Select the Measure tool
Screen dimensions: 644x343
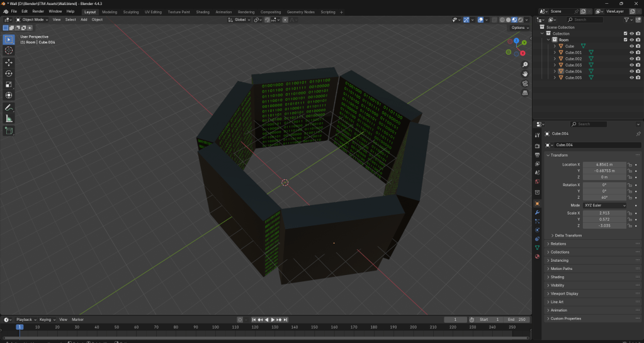point(9,118)
